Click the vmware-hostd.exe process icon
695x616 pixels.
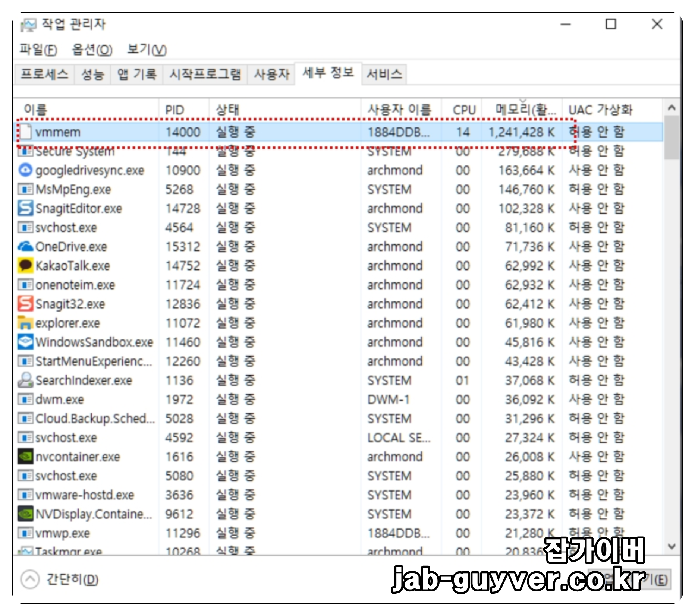point(25,495)
